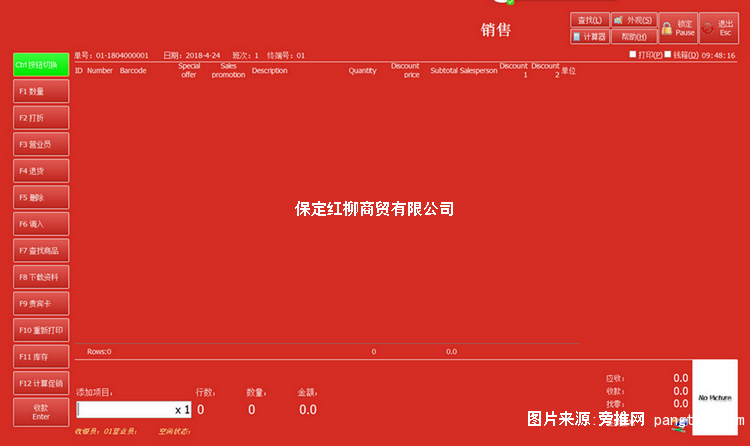Apply a discount with F2 打折
The height and width of the screenshot is (446, 750).
pos(41,118)
